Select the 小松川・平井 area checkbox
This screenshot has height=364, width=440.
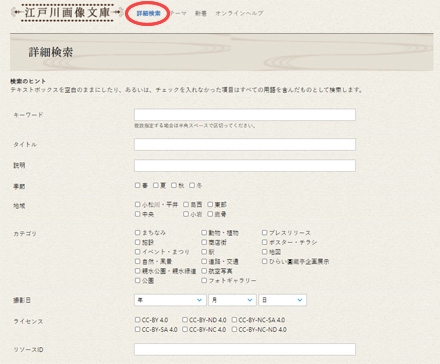point(137,204)
